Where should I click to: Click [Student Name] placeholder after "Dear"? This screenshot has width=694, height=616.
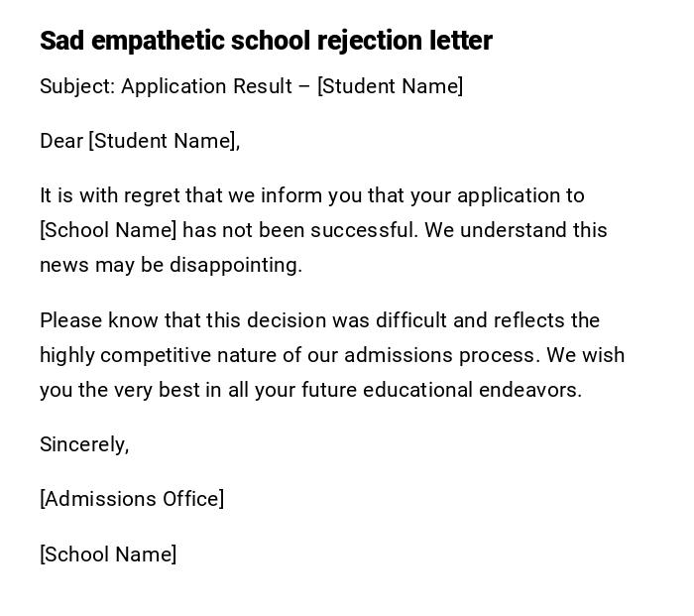click(x=163, y=141)
